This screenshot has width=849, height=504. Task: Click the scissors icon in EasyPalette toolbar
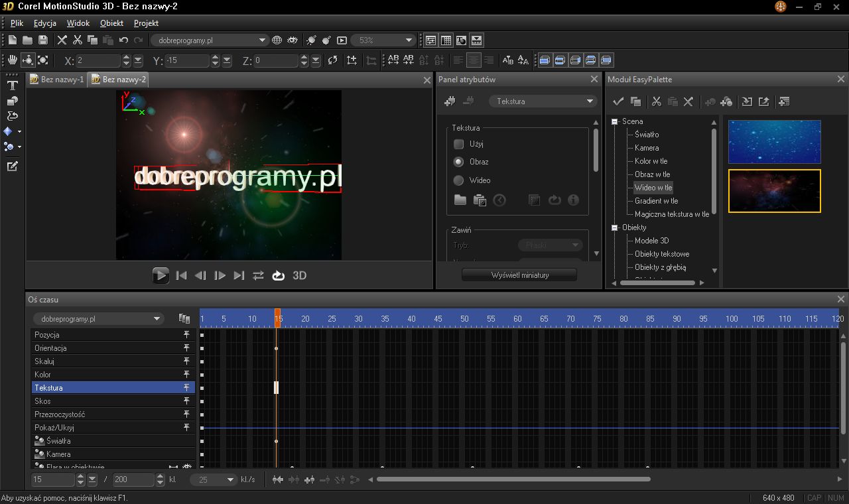(657, 101)
